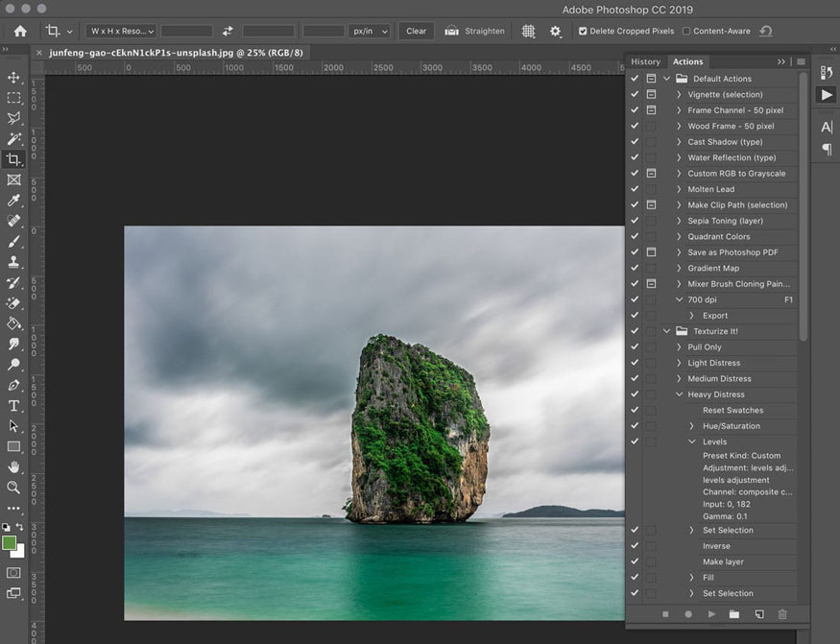Select the Zoom tool
Screen dimensions: 840x644
pos(13,487)
